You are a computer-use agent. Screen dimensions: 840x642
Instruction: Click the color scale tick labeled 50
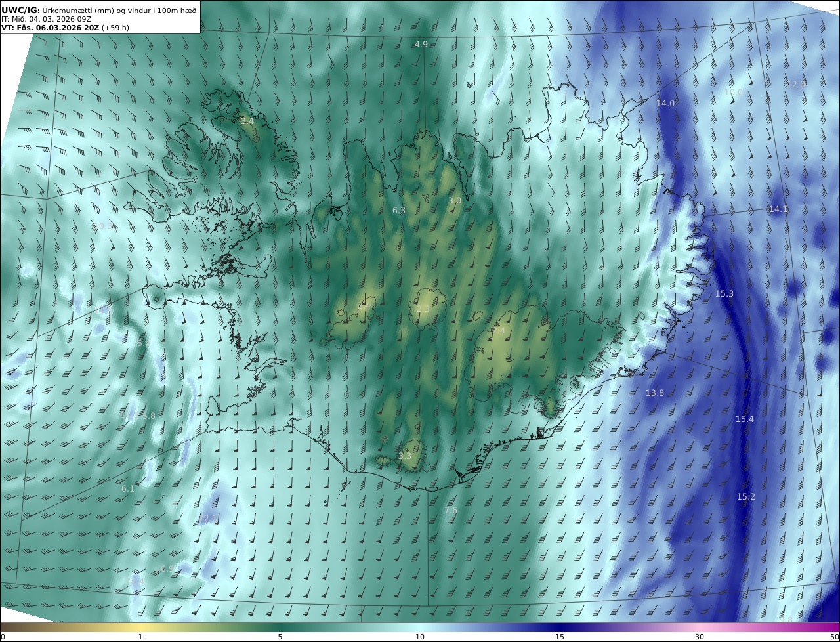tap(834, 637)
